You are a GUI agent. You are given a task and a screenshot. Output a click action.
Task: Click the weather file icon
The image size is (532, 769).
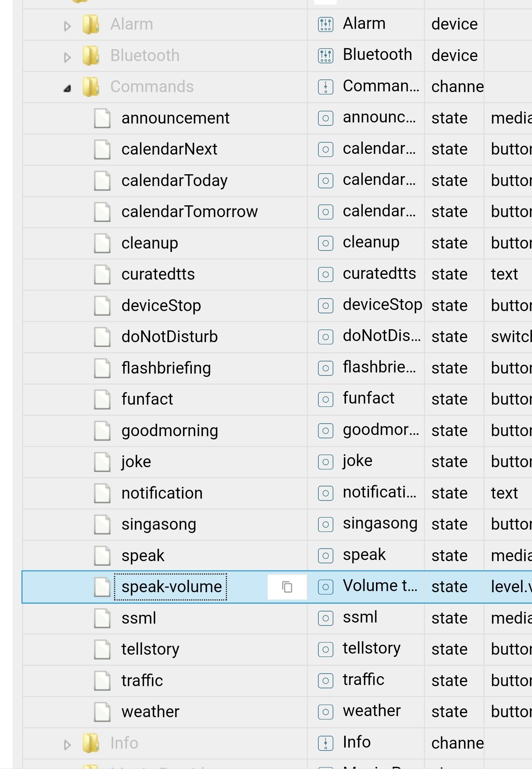[102, 712]
